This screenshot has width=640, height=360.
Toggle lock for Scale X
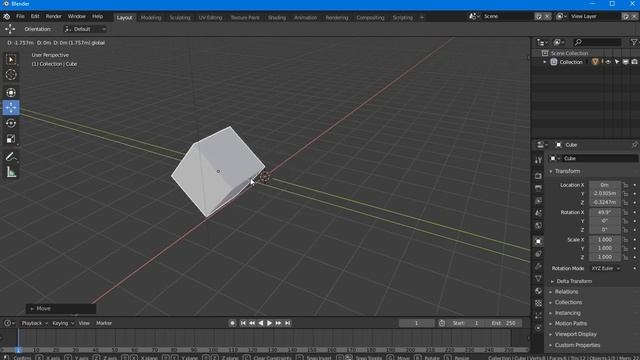tap(626, 240)
